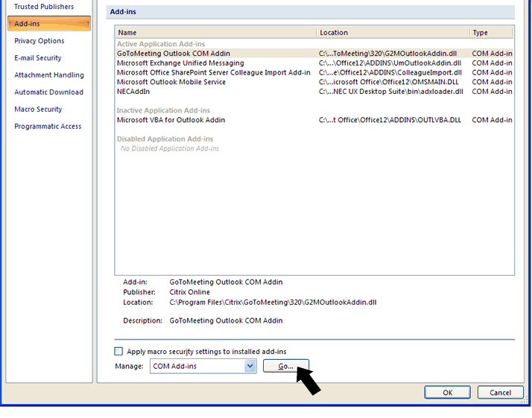
Task: Click the G2MOutlookAddin.dll location cell
Action: pyautogui.click(x=387, y=53)
